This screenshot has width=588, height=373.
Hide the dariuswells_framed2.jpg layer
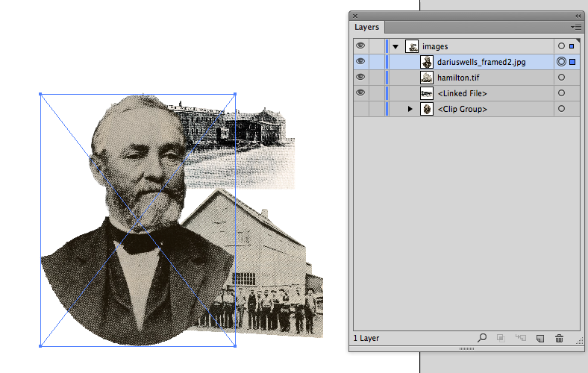coord(360,61)
